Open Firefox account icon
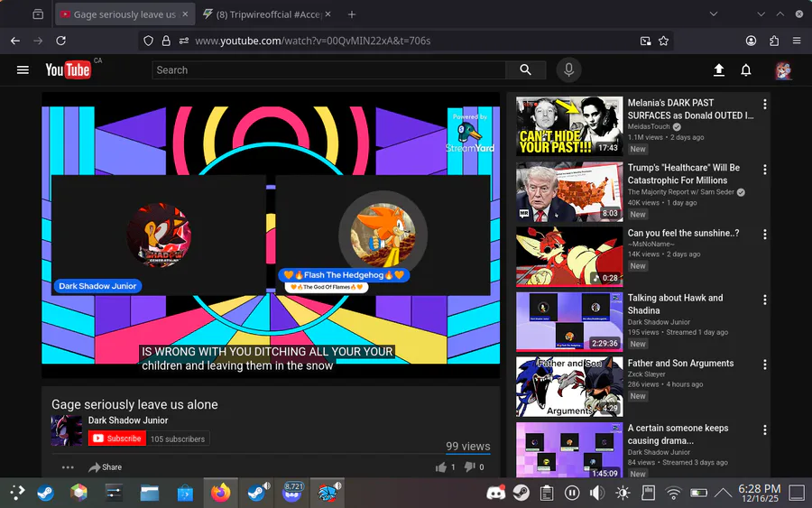Image resolution: width=812 pixels, height=508 pixels. [751, 41]
